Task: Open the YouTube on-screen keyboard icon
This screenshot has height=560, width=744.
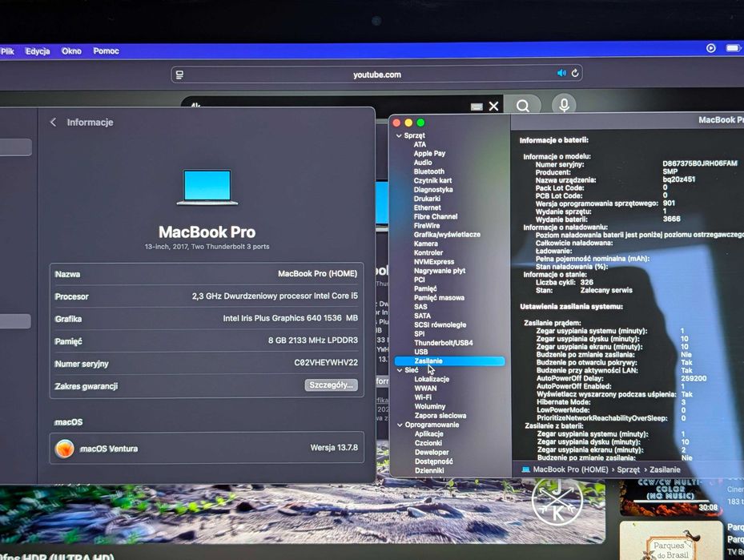Action: point(477,107)
